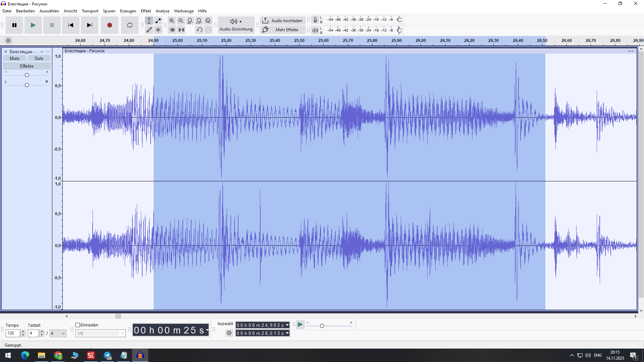Collapse the track with the caret button
Screen dimensions: 644x362
coord(42,52)
